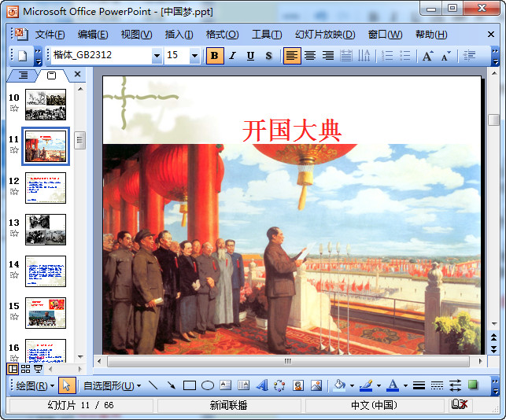Open font color dropdown arrow
Image resolution: width=506 pixels, height=420 pixels.
tap(405, 385)
